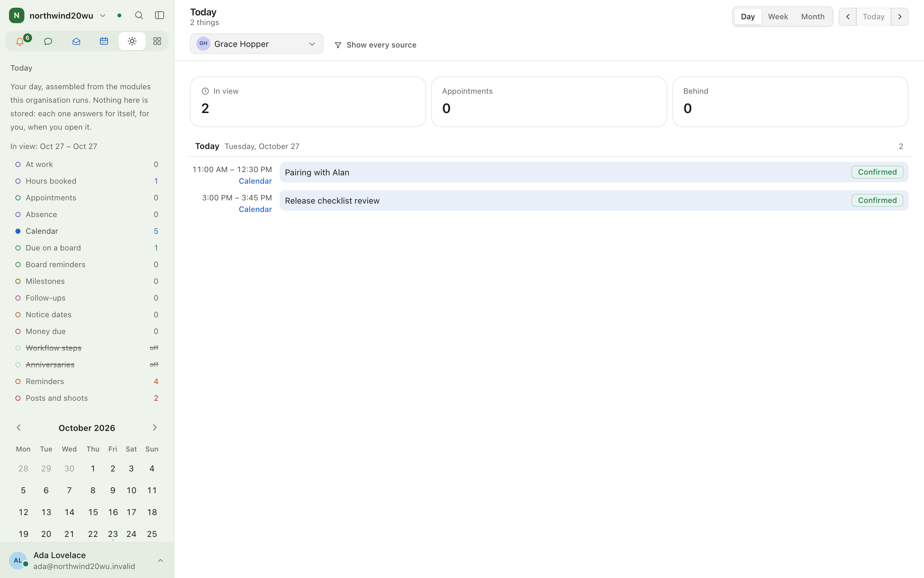Select the Today sun icon
Screen dimensions: 924x578
pyautogui.click(x=132, y=41)
